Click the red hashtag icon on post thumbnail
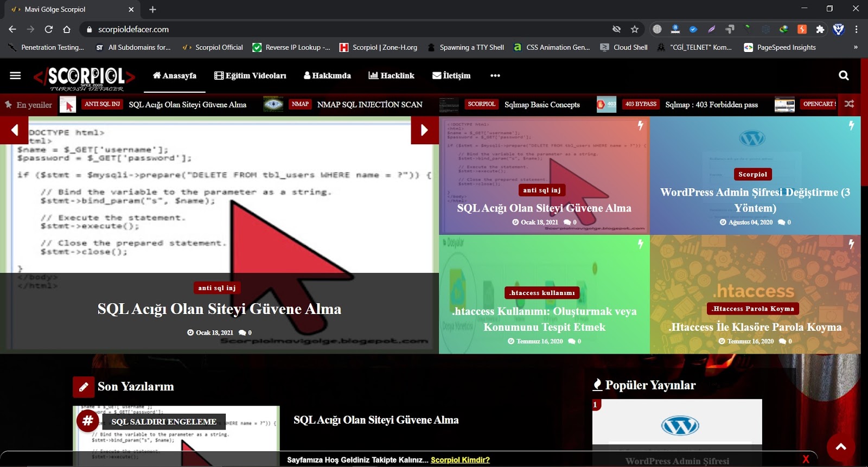Screen dimensions: 868x467 (x=88, y=421)
